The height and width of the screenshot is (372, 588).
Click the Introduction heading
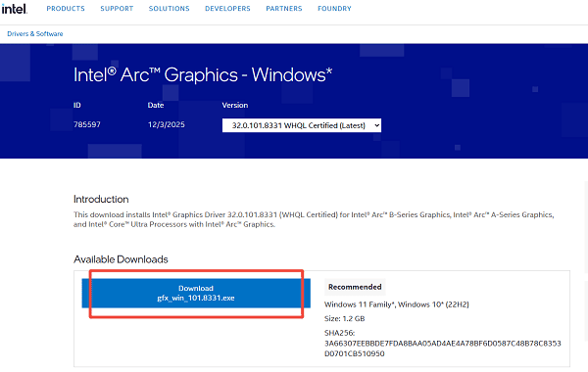point(101,199)
